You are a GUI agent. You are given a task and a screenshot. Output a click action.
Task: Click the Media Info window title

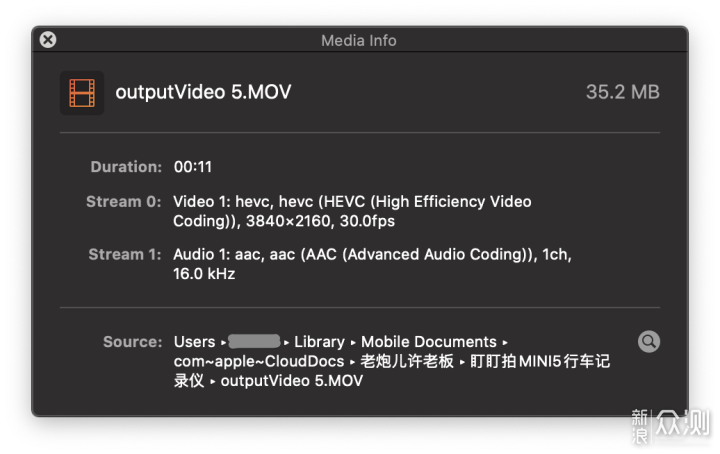click(359, 40)
